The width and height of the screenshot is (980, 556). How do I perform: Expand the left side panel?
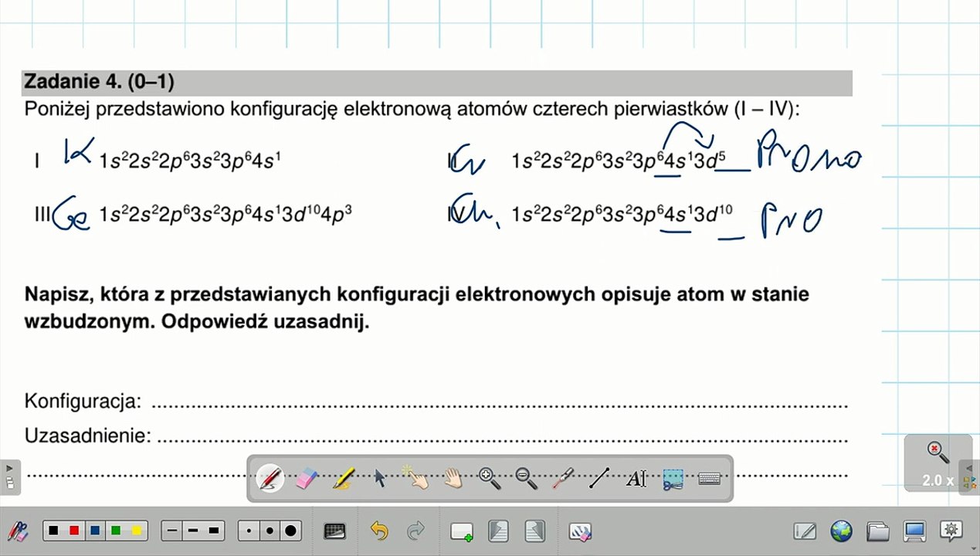click(8, 476)
